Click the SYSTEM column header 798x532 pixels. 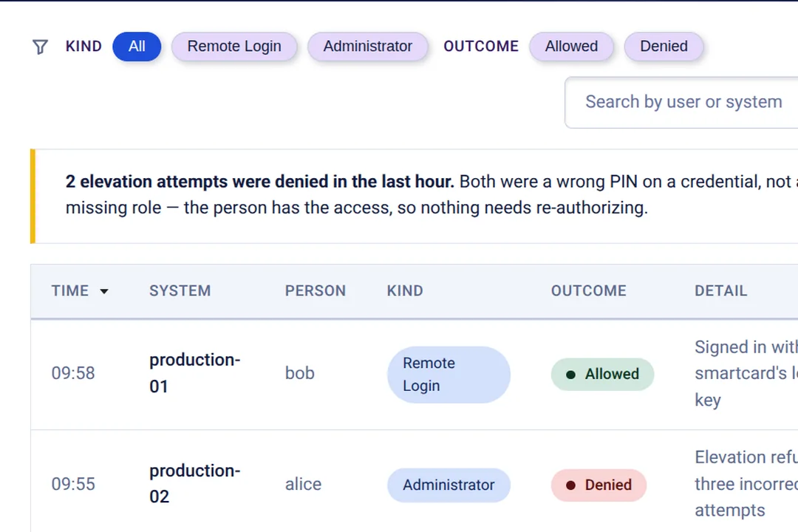coord(180,290)
